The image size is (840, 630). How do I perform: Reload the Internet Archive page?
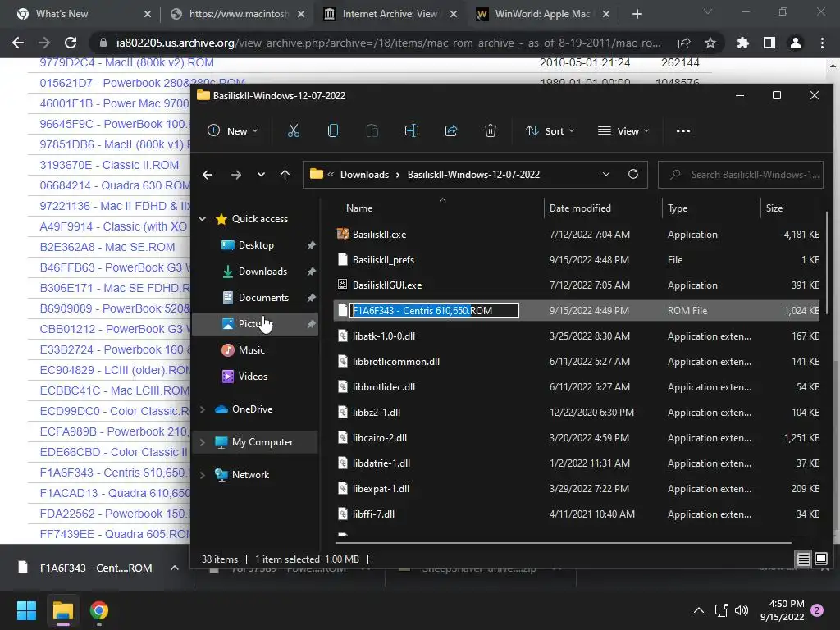(x=71, y=43)
